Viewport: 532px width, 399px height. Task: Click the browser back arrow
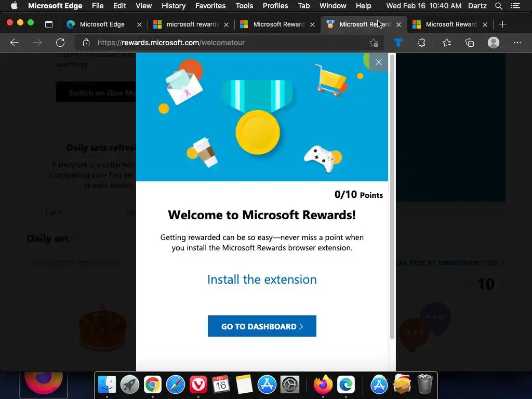14,43
